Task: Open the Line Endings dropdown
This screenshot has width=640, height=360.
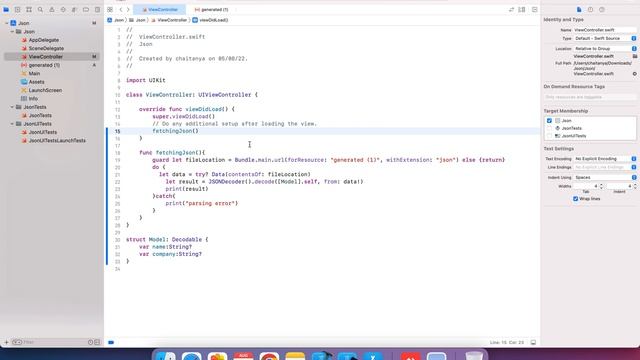Action: point(605,167)
